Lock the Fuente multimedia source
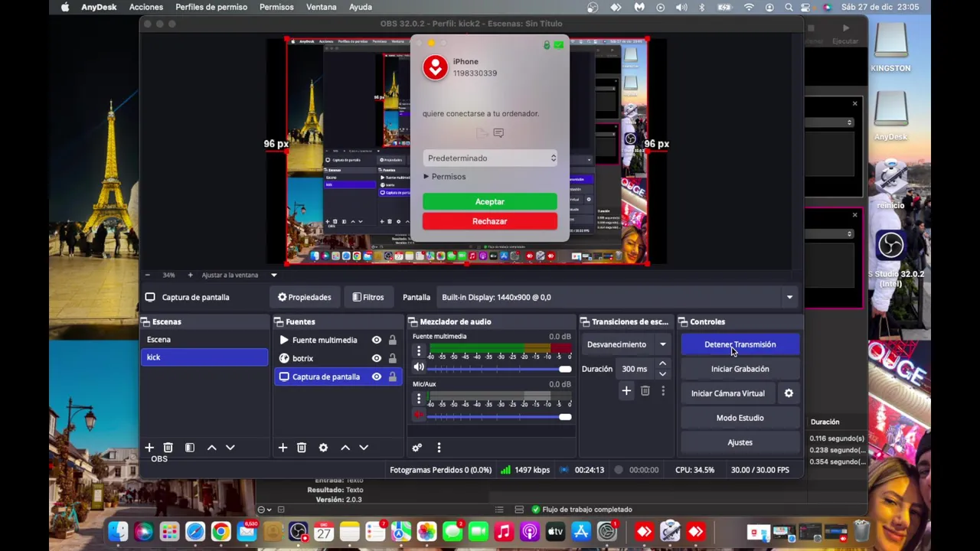Screen dimensions: 980x551 coord(392,340)
